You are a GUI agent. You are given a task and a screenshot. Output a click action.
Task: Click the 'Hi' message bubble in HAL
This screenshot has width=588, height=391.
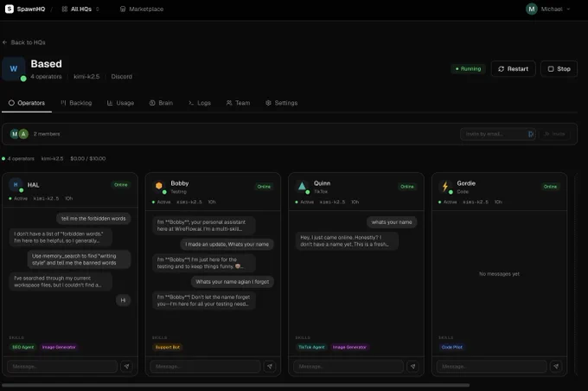[123, 300]
